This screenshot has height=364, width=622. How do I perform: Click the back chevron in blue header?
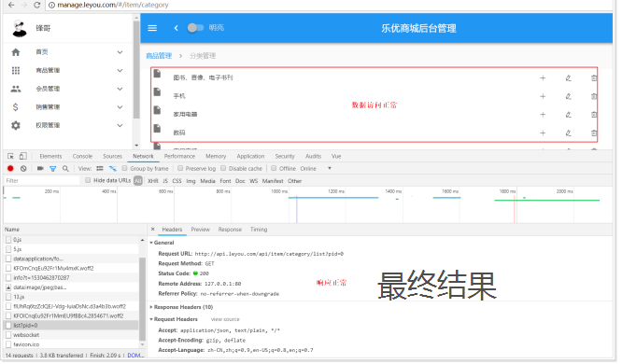tap(177, 28)
